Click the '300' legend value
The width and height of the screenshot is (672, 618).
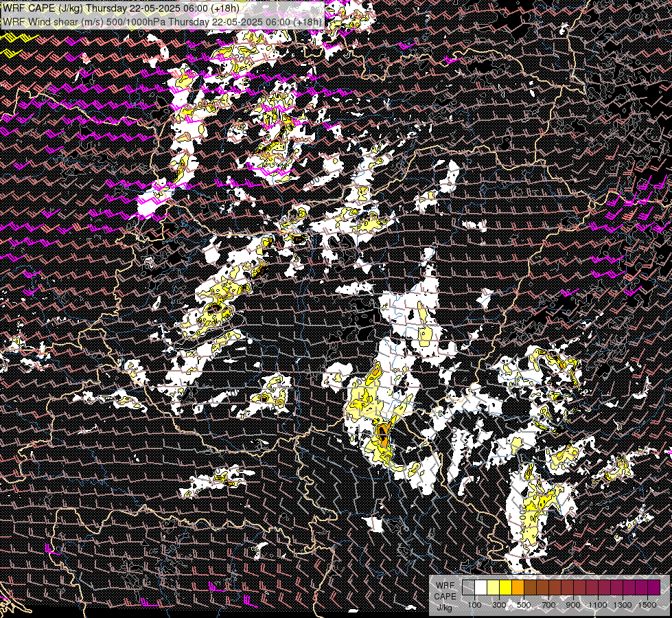[499, 605]
